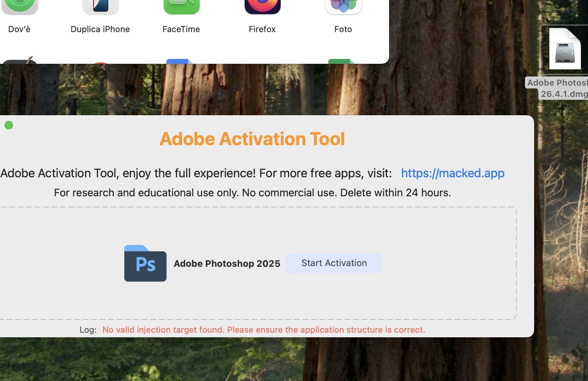Click the Start Activation button
The image size is (588, 381).
click(x=334, y=263)
